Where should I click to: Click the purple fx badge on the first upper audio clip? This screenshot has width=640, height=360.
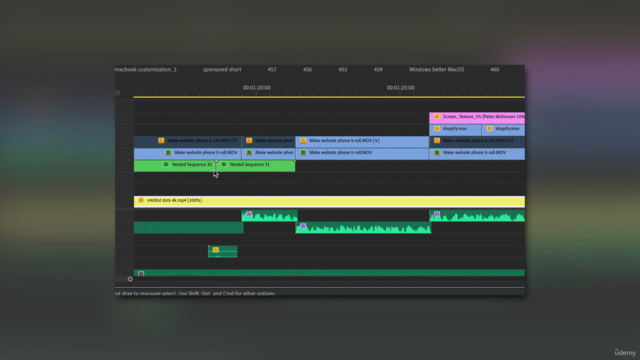pos(249,214)
